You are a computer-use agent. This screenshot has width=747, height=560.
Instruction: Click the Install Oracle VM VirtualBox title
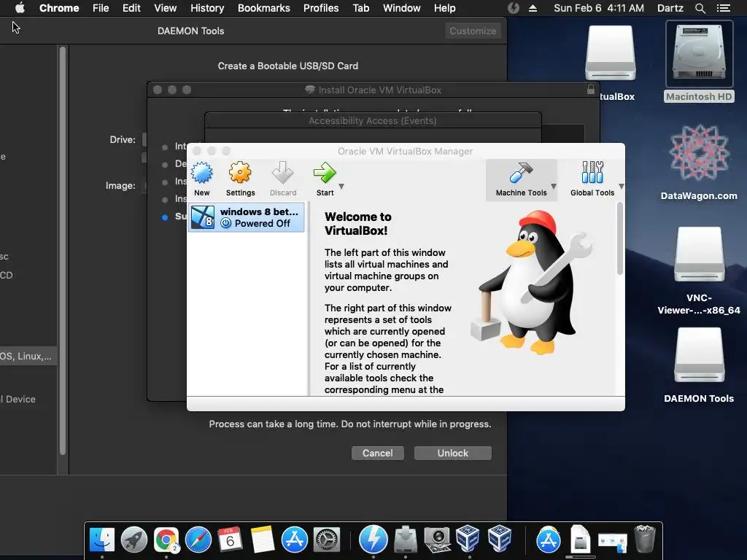tap(379, 90)
